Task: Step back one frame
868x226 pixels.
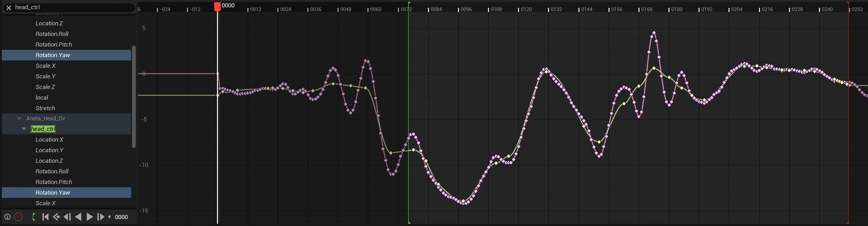Action: coord(67,217)
